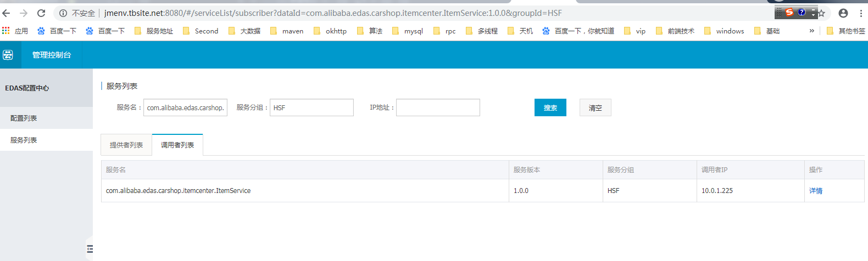The height and width of the screenshot is (261, 868).
Task: Open the 多线程 bookmark folder
Action: click(x=482, y=31)
